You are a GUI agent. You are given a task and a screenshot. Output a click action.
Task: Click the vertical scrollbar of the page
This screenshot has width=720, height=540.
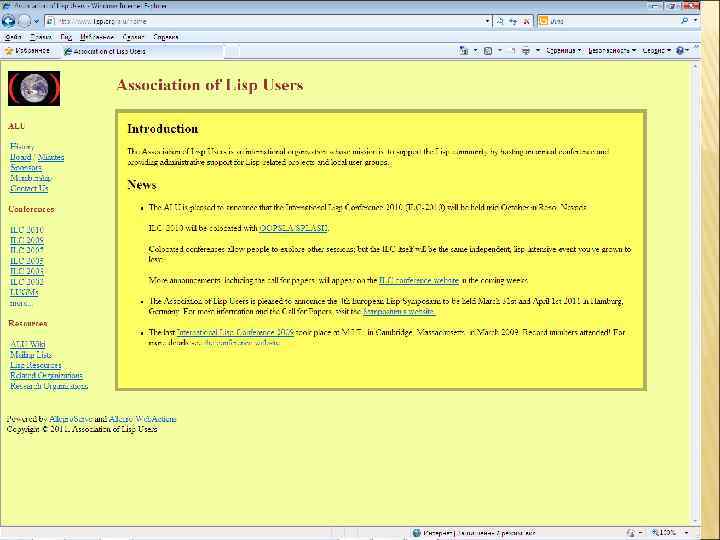[x=695, y=292]
